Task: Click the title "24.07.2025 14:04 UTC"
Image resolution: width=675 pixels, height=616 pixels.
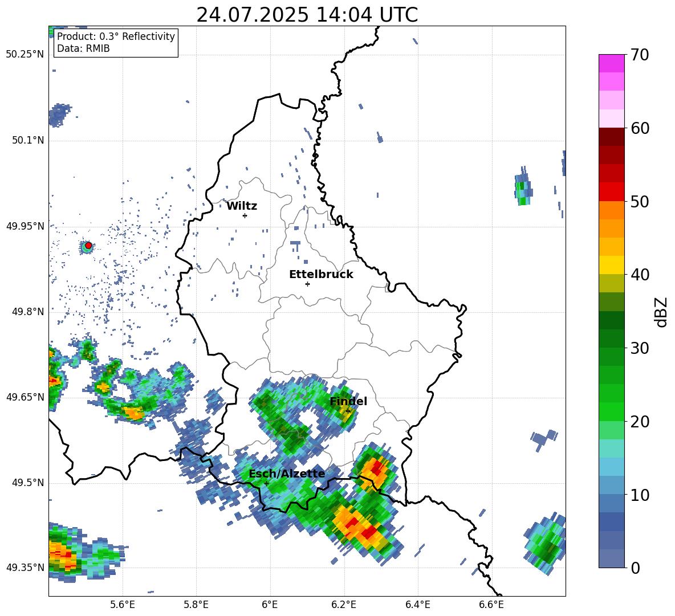Action: (307, 15)
